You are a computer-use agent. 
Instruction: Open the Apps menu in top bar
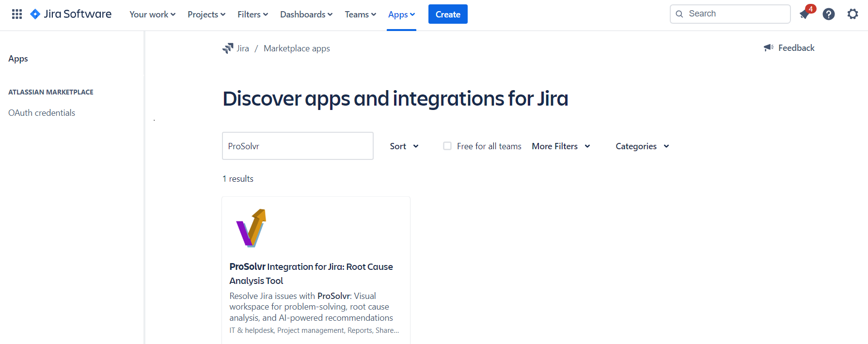tap(401, 15)
